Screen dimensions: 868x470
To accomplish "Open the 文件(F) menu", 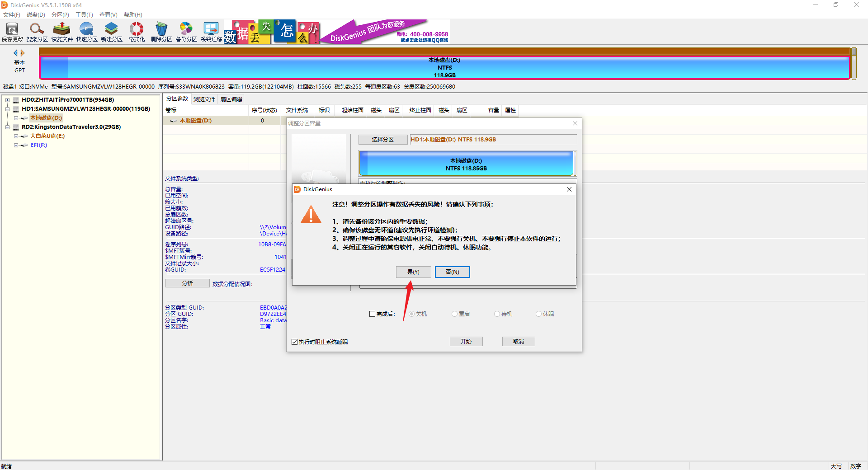I will pyautogui.click(x=12, y=15).
